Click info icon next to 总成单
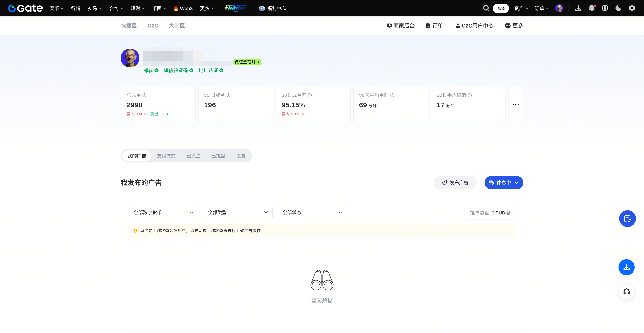The height and width of the screenshot is (333, 644). pyautogui.click(x=144, y=95)
